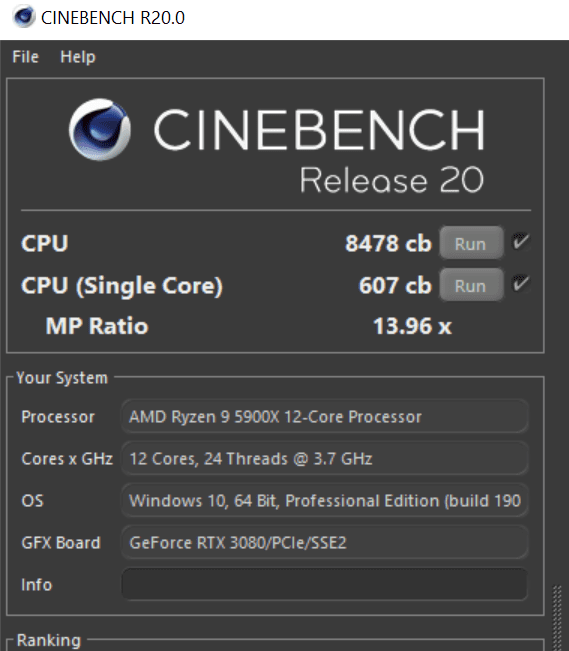Select the Processor name field
The image size is (569, 651).
(324, 416)
